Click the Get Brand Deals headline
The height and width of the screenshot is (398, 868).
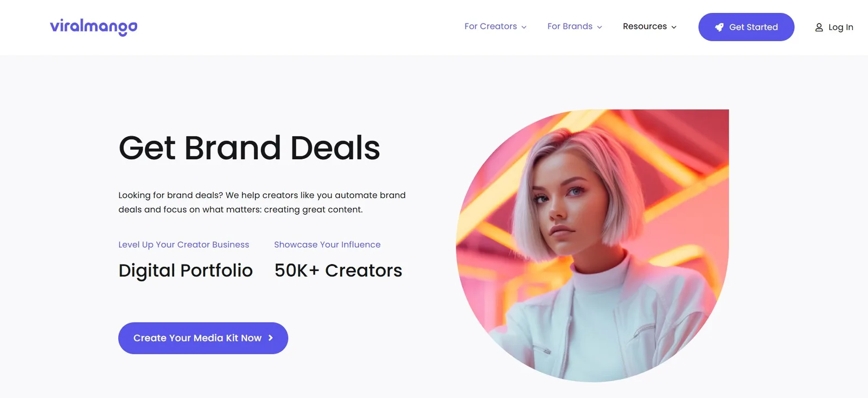[249, 147]
